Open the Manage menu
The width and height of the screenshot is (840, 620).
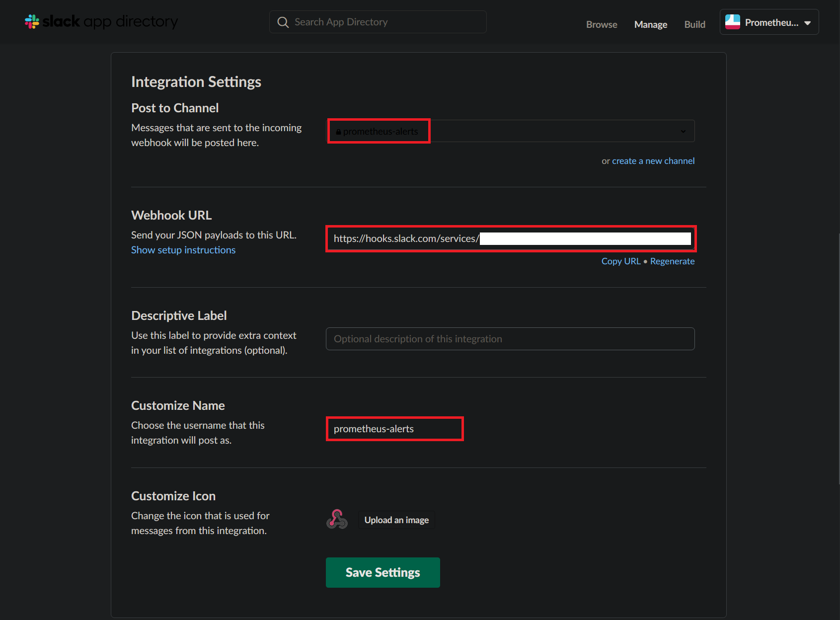651,24
